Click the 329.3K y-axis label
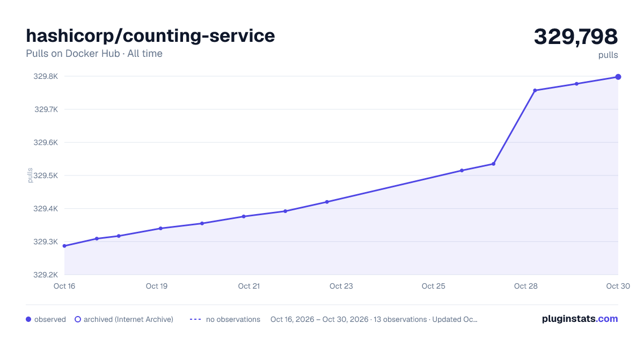This screenshot has width=644, height=338. 46,242
